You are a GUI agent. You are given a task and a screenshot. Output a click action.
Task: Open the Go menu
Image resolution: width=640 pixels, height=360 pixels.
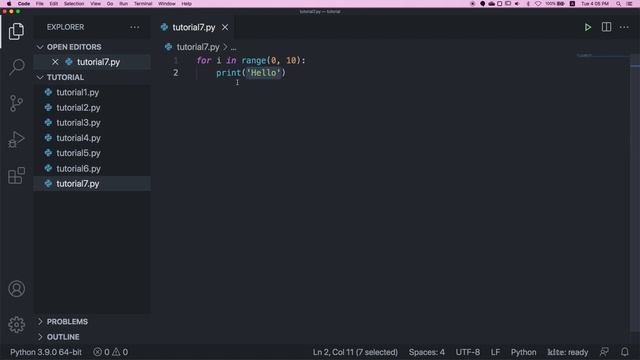click(x=110, y=4)
